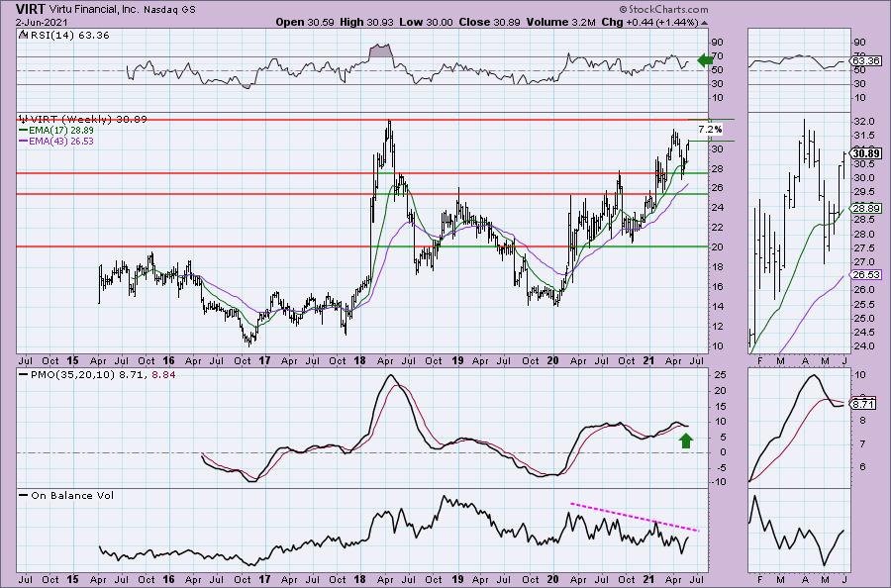The width and height of the screenshot is (891, 588).
Task: Click the Nasdaq GS exchange label
Action: [x=169, y=10]
